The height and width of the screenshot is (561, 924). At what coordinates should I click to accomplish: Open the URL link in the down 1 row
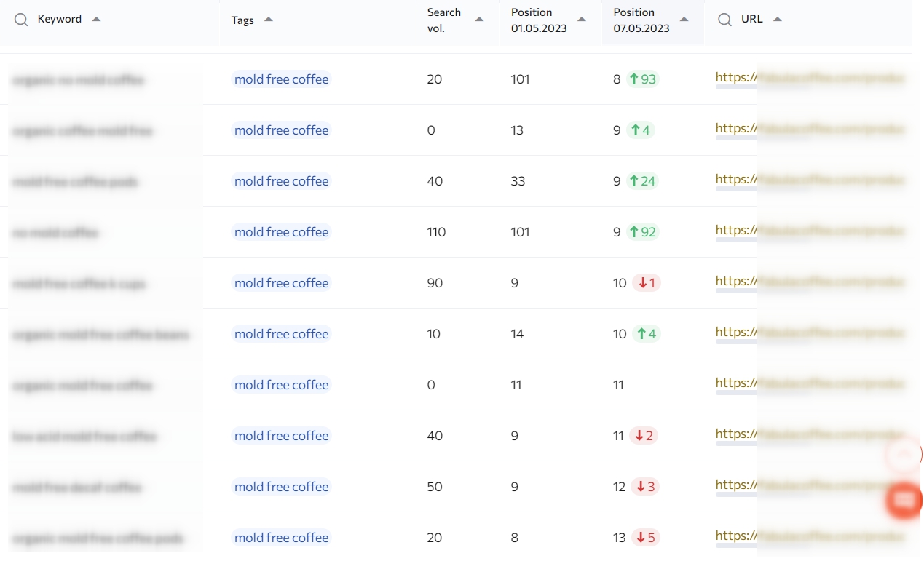click(x=810, y=282)
